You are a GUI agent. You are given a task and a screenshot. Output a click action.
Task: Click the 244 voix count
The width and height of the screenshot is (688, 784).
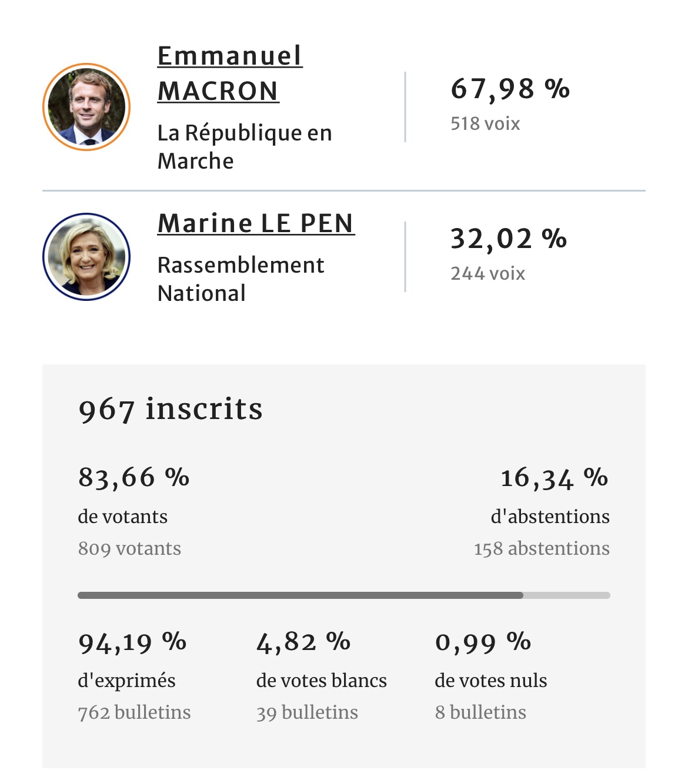pos(487,274)
